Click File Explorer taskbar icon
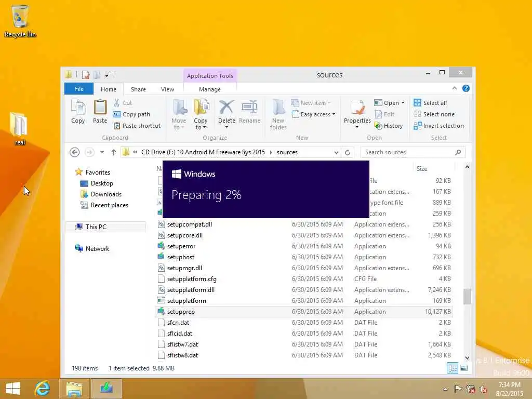The width and height of the screenshot is (532, 399). pyautogui.click(x=74, y=388)
